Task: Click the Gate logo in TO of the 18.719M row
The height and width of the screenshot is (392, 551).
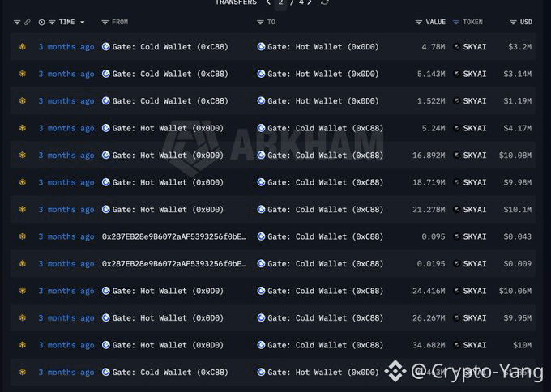Action: (x=261, y=182)
